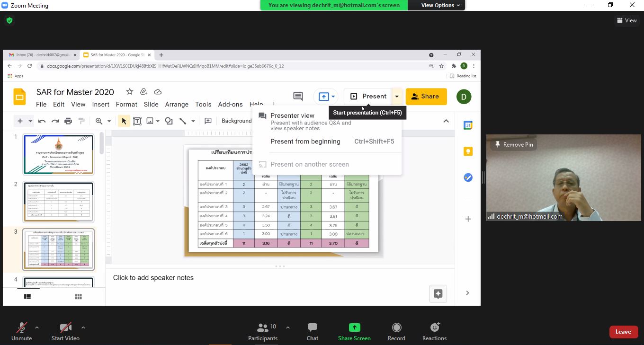Image resolution: width=644 pixels, height=345 pixels.
Task: Open the comment history icon
Action: point(298,96)
